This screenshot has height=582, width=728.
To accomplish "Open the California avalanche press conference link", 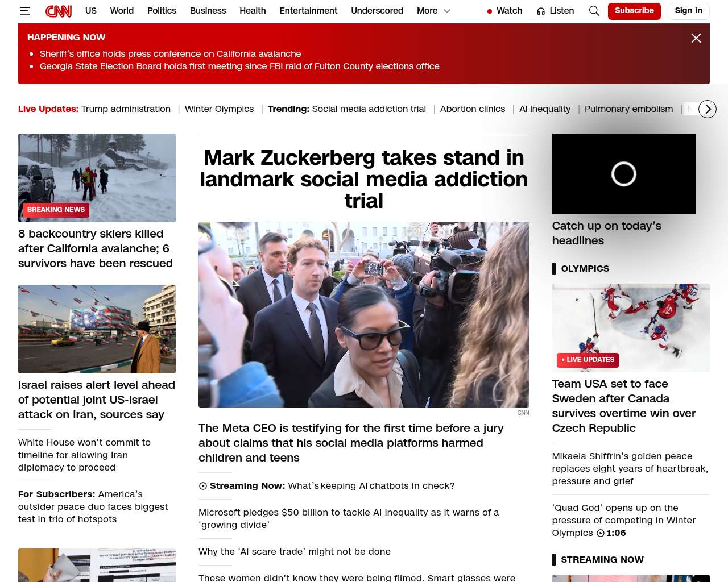I will pyautogui.click(x=171, y=54).
